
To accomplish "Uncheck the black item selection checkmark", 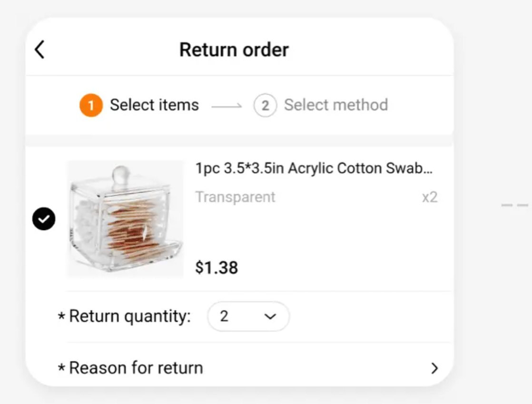I will [44, 219].
